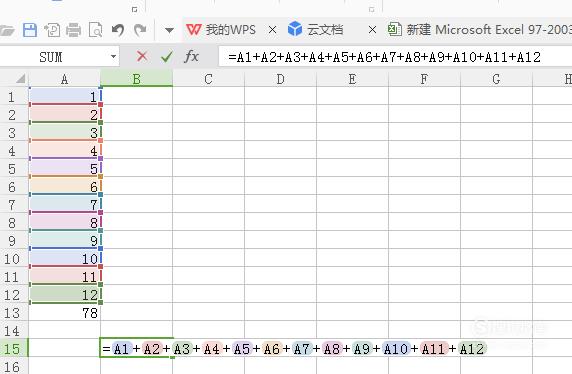Viewport: 572px width, 374px height.
Task: Click cell A3 containing 3
Action: pos(65,132)
